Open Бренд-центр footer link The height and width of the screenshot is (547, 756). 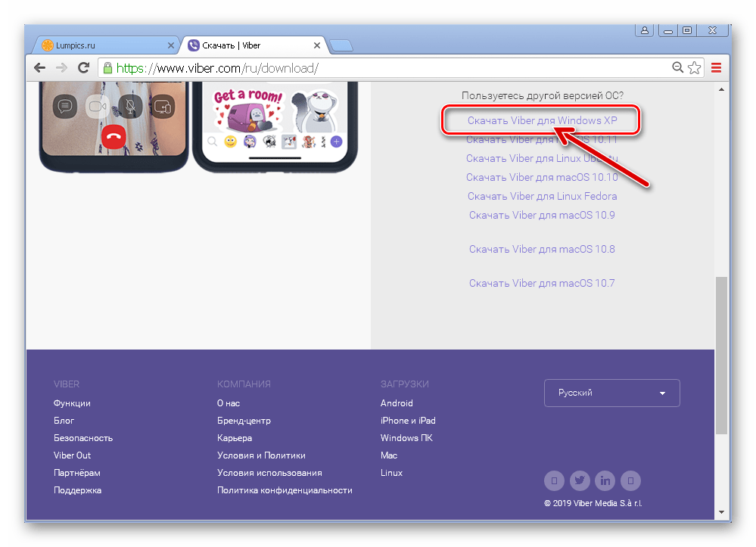pos(244,421)
